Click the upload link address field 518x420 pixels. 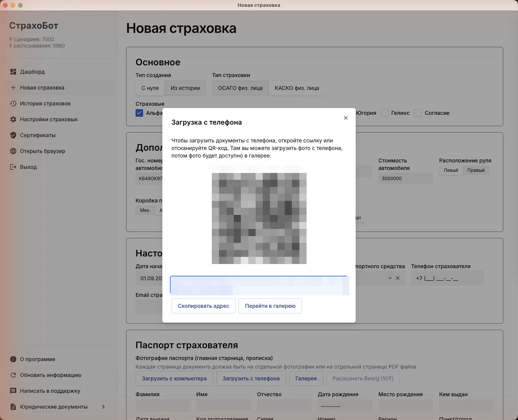[x=259, y=285]
